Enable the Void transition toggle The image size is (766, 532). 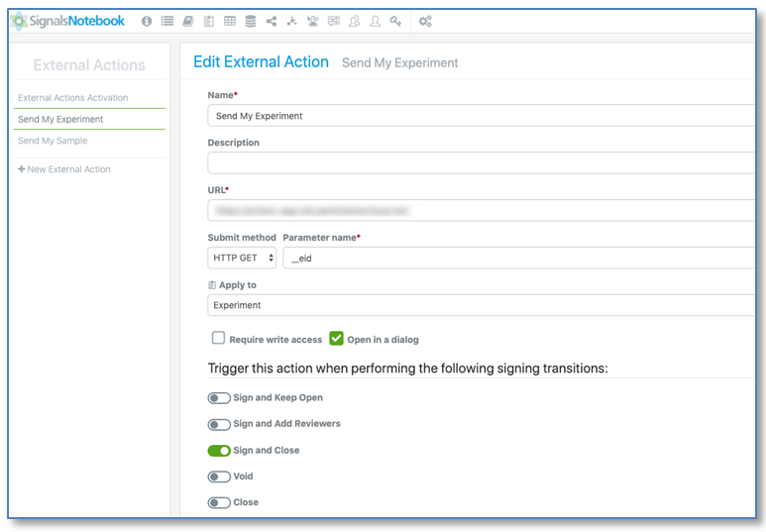(219, 477)
